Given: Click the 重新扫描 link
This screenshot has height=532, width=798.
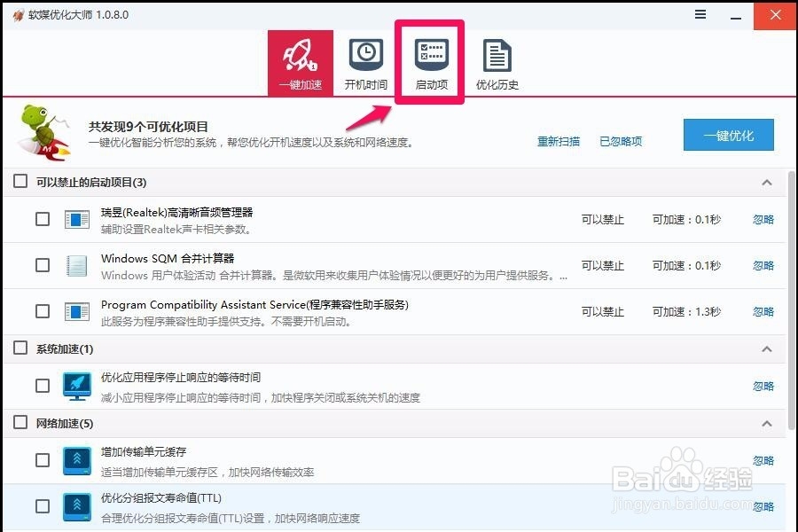Looking at the screenshot, I should click(559, 141).
